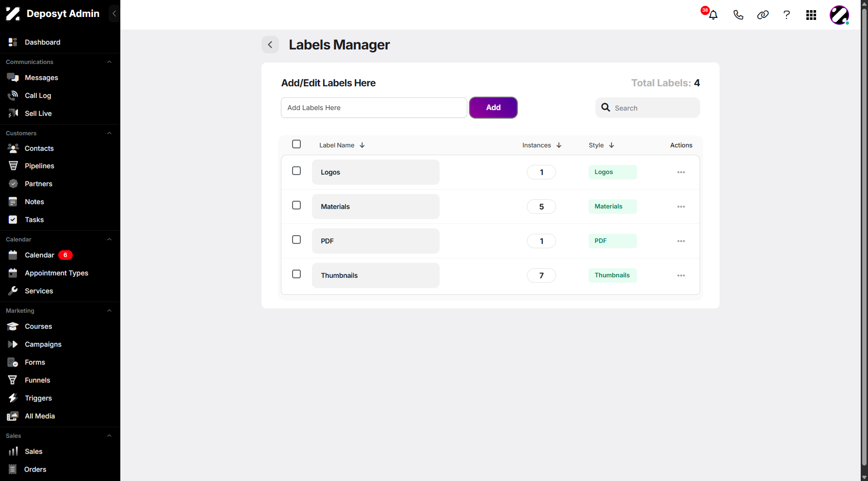This screenshot has width=868, height=481.
Task: Sort by Style arrow
Action: (x=611, y=145)
